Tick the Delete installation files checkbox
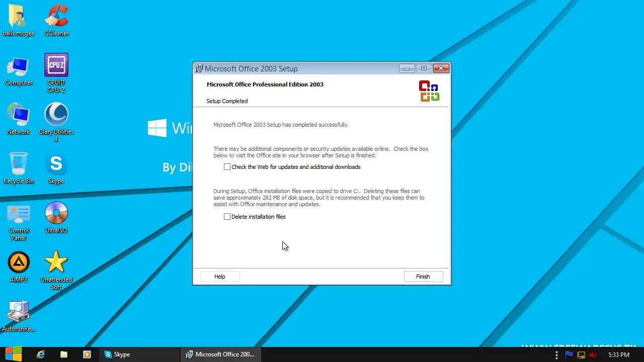Viewport: 644px width, 362px height. point(227,217)
